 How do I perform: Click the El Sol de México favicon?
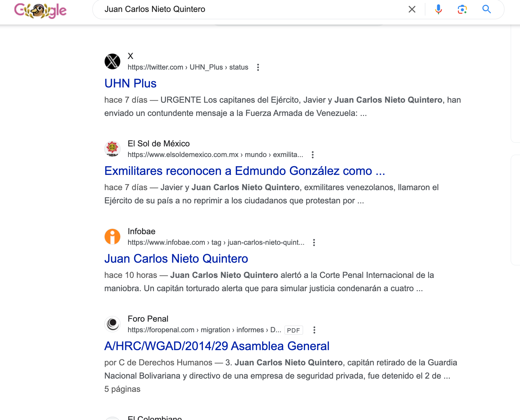coord(112,149)
